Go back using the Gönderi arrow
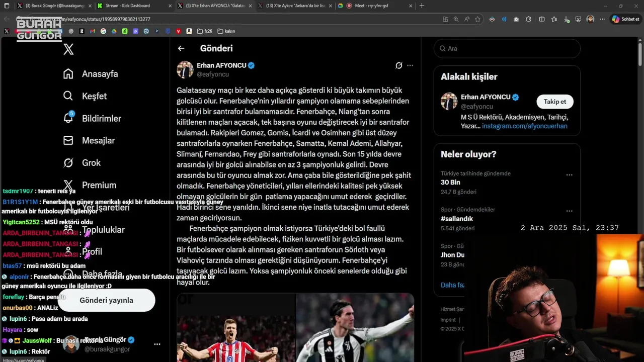The image size is (644, 362). (x=181, y=48)
